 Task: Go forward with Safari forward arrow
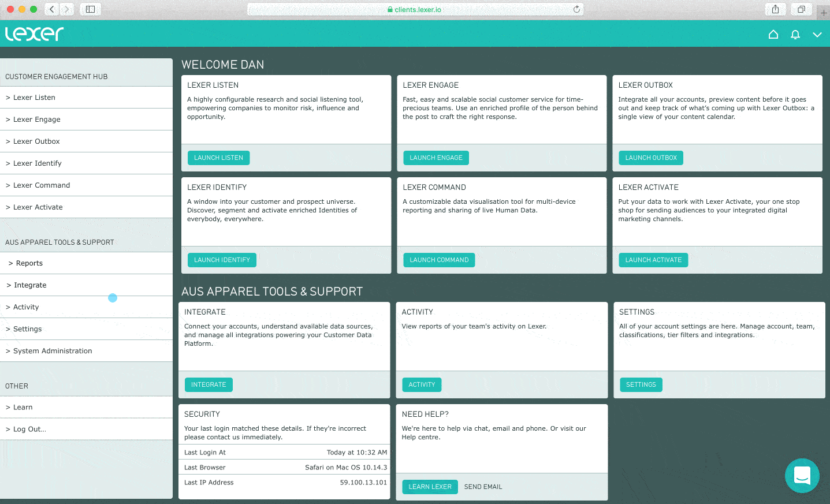(67, 9)
